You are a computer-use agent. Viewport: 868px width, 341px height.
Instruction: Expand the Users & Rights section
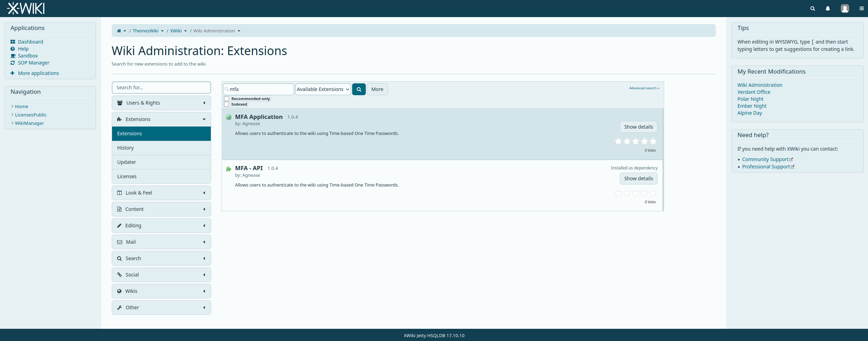click(x=161, y=103)
